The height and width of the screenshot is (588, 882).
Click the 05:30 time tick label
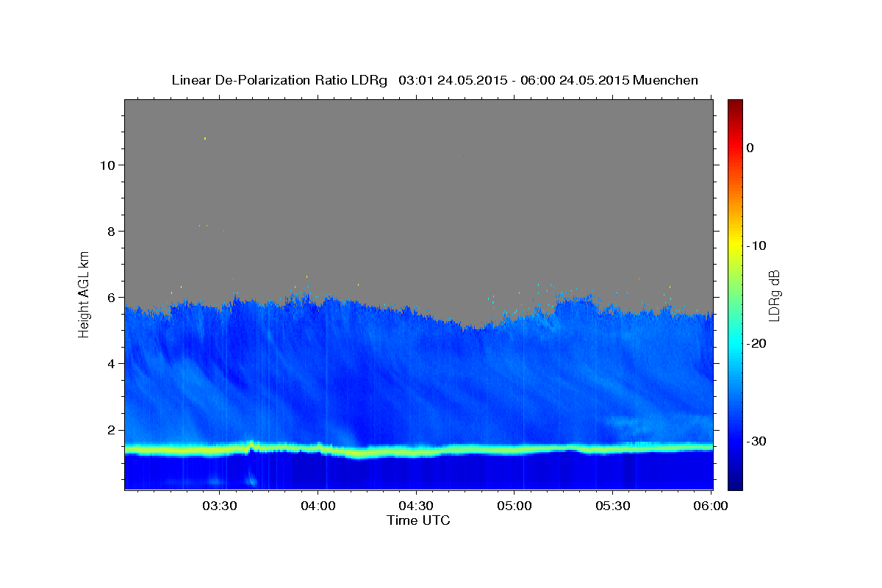[612, 506]
